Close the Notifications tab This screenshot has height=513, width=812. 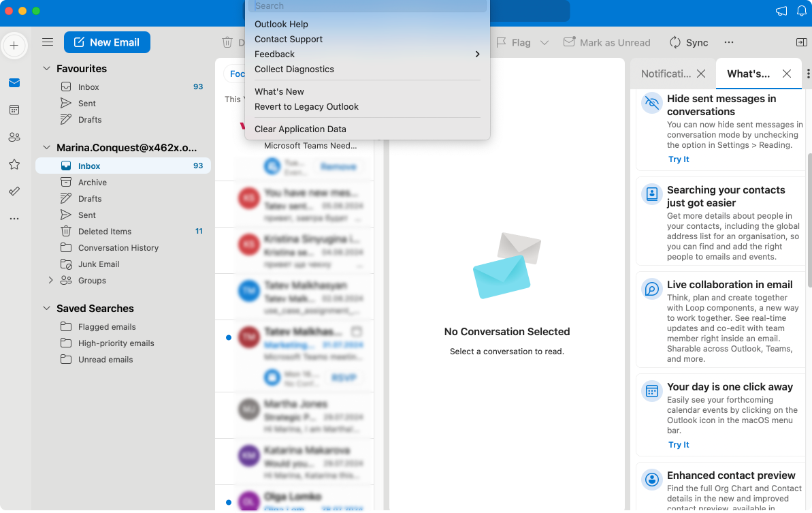701,74
